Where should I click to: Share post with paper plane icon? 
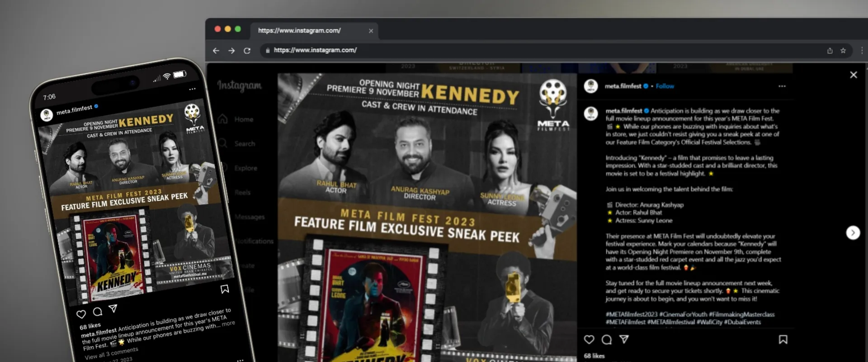click(624, 339)
